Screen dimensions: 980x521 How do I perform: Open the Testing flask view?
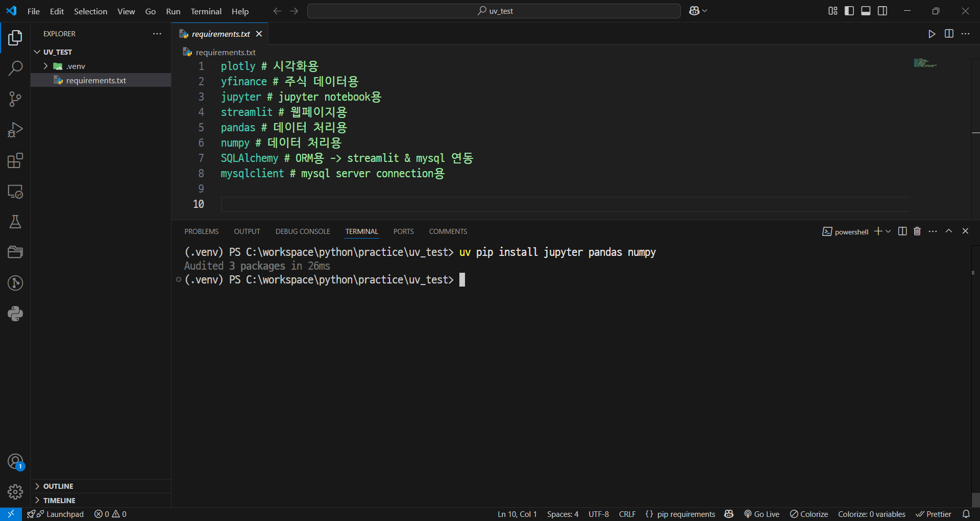point(15,222)
